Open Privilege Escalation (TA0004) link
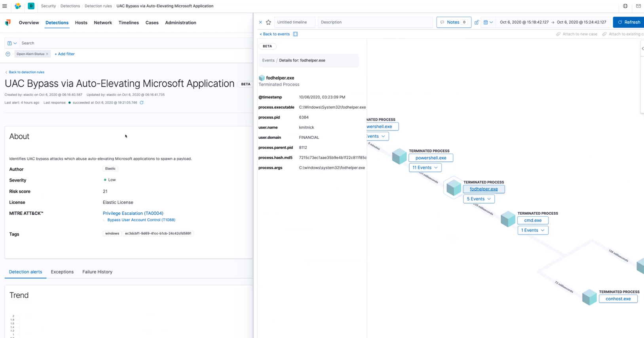This screenshot has width=644, height=338. click(x=133, y=213)
